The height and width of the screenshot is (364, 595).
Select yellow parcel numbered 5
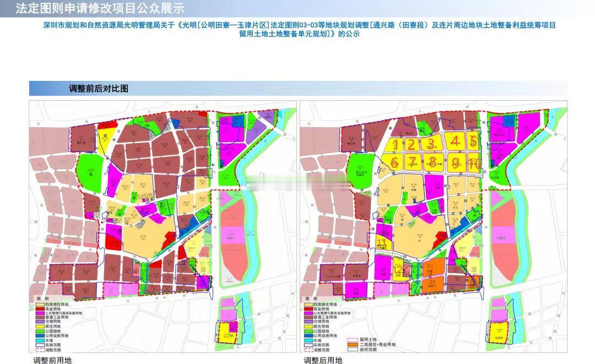pos(473,142)
